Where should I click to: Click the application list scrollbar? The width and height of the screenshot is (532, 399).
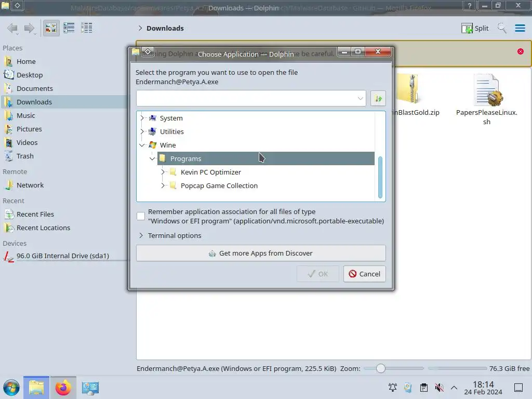[x=380, y=177]
